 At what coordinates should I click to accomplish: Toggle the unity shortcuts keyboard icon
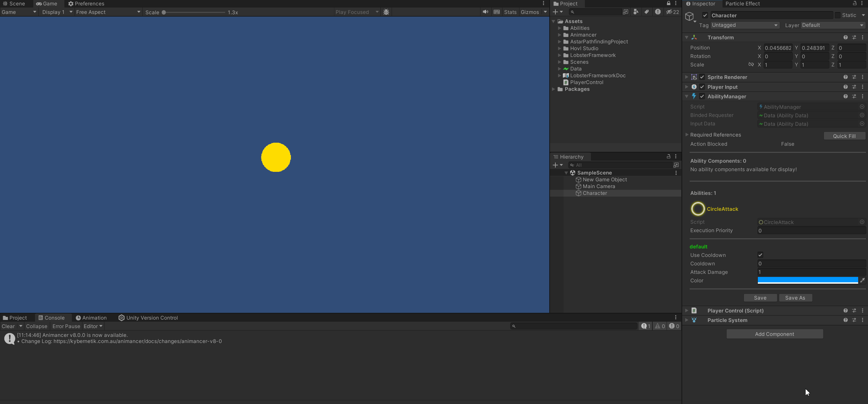497,12
